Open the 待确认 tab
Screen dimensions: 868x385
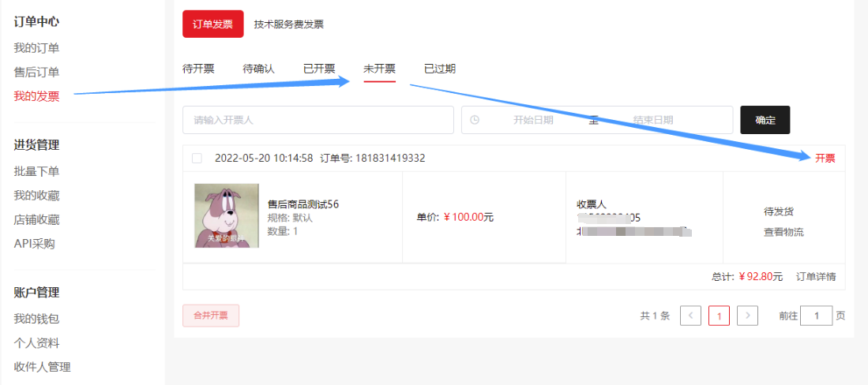tap(258, 69)
